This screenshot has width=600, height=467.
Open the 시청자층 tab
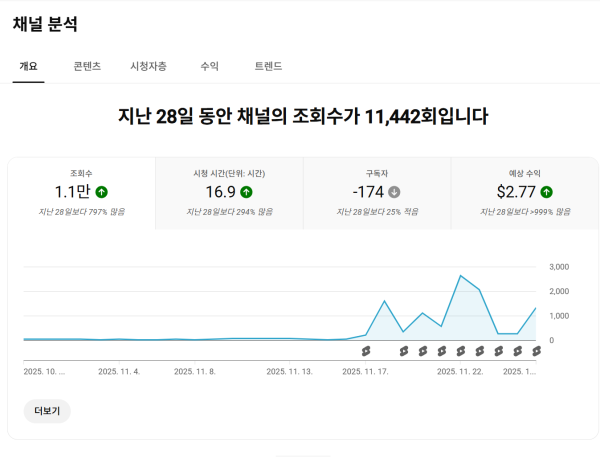pyautogui.click(x=148, y=67)
